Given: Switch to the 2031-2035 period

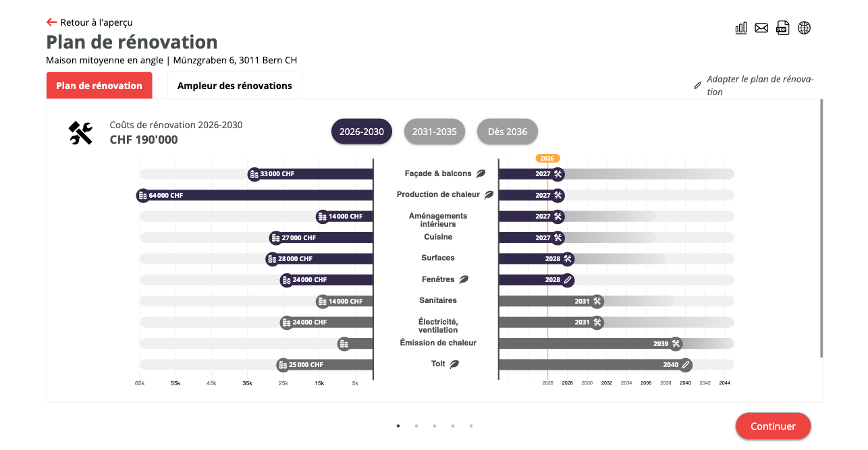Looking at the screenshot, I should pos(435,132).
